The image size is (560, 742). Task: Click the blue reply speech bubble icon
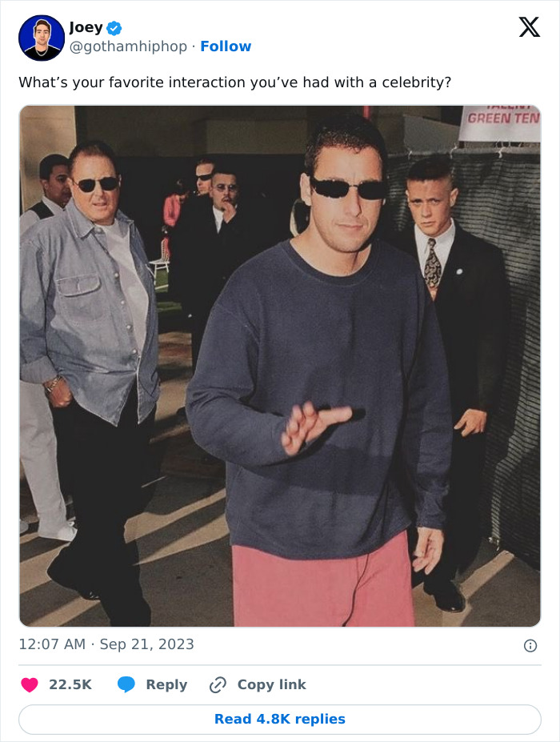tap(126, 684)
